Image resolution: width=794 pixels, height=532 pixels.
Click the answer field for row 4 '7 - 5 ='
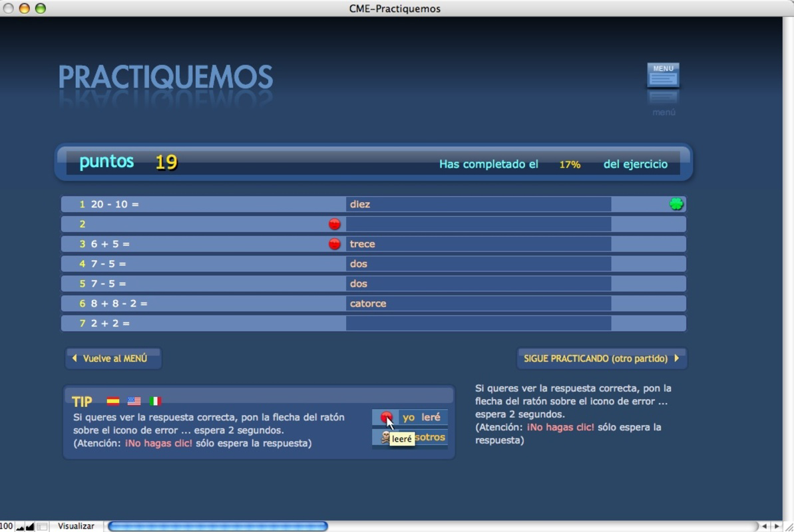(479, 264)
